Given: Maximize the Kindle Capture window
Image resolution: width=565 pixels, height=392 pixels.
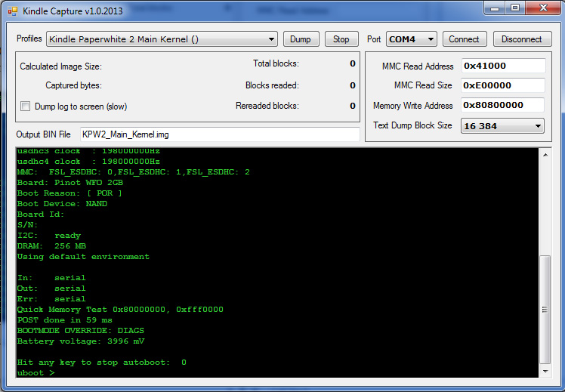Looking at the screenshot, I should (x=515, y=8).
